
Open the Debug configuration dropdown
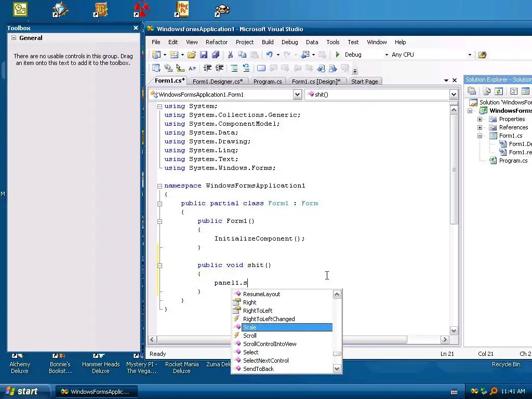(x=387, y=55)
